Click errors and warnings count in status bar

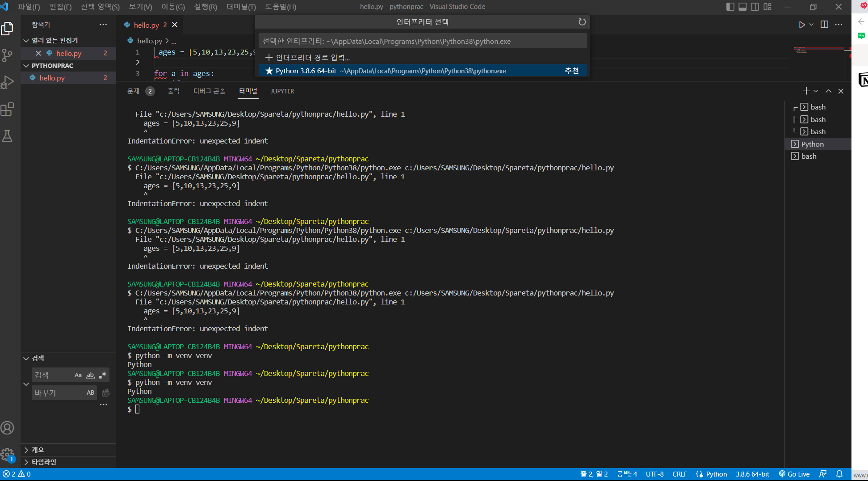(17, 474)
